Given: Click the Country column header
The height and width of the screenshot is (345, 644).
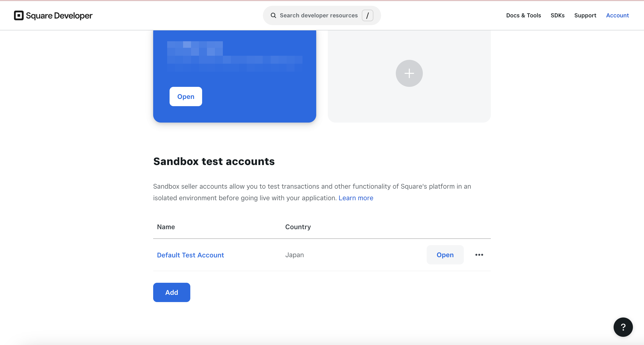Looking at the screenshot, I should pos(298,227).
